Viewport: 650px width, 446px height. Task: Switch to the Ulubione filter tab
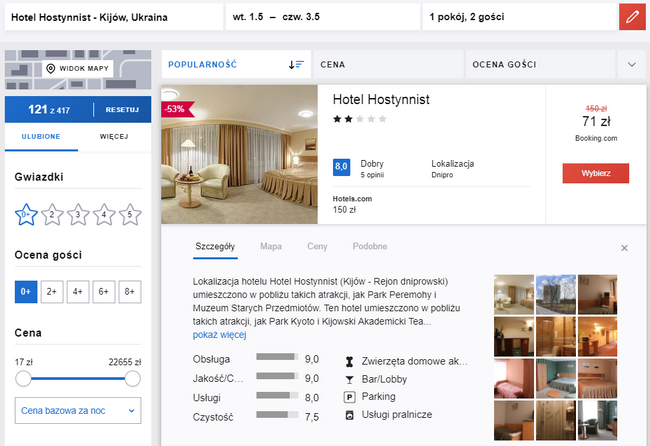point(41,137)
